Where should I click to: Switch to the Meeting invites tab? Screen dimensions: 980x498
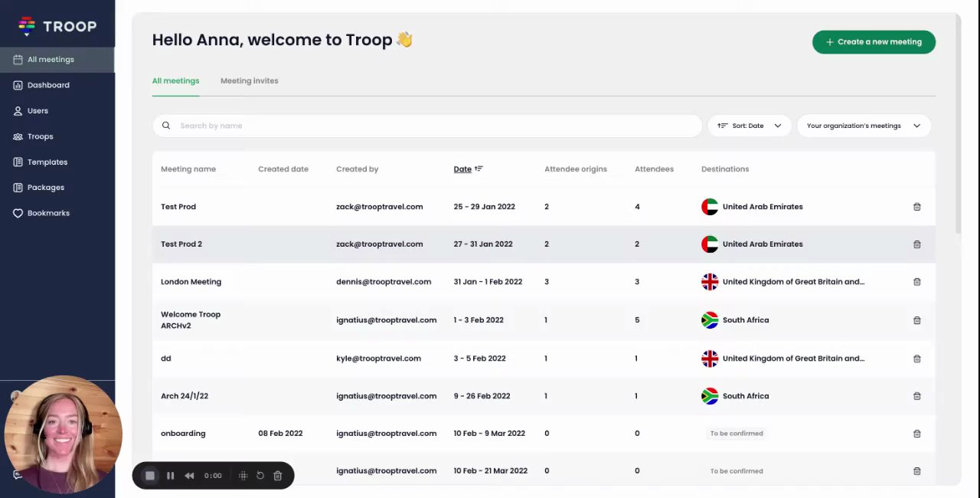click(x=250, y=80)
